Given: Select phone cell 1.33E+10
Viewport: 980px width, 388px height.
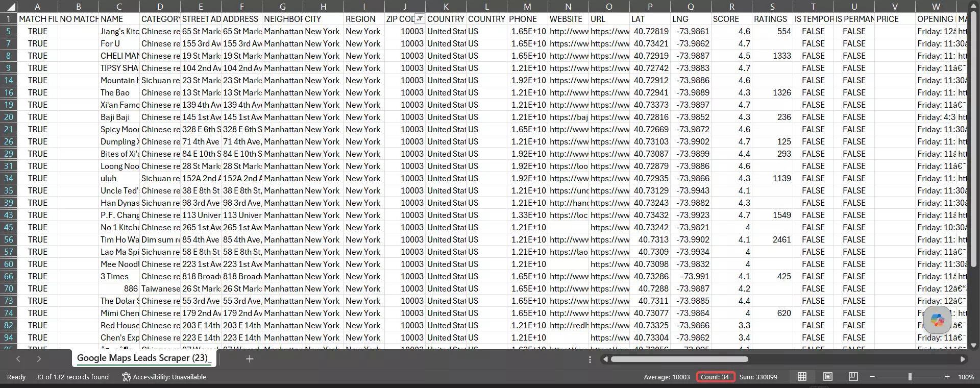Looking at the screenshot, I should [x=527, y=215].
